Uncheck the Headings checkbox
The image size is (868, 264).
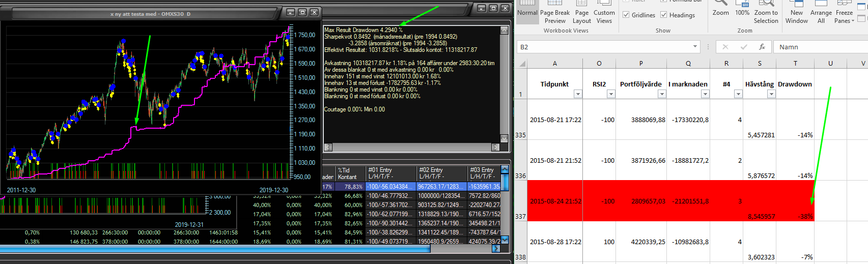[664, 15]
